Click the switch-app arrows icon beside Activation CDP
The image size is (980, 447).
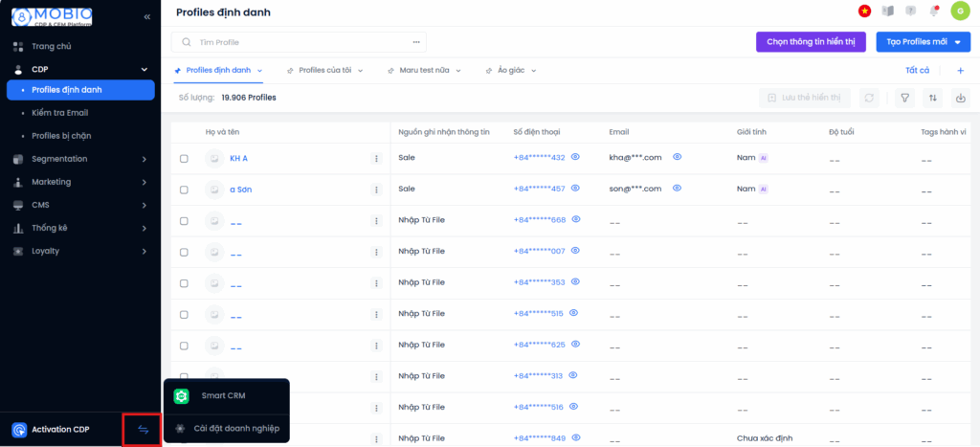point(144,430)
